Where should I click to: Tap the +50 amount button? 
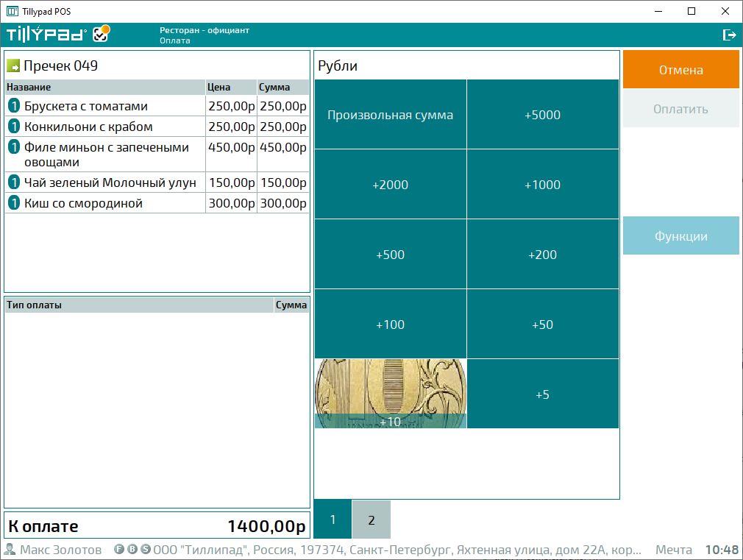pos(542,325)
